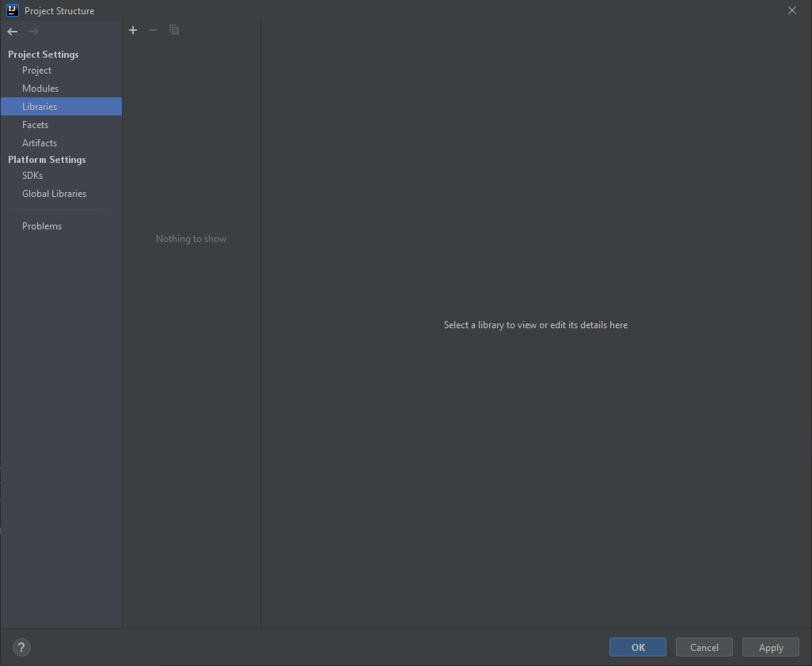Navigate back with the left arrow icon
Viewport: 812px width, 666px height.
11,32
